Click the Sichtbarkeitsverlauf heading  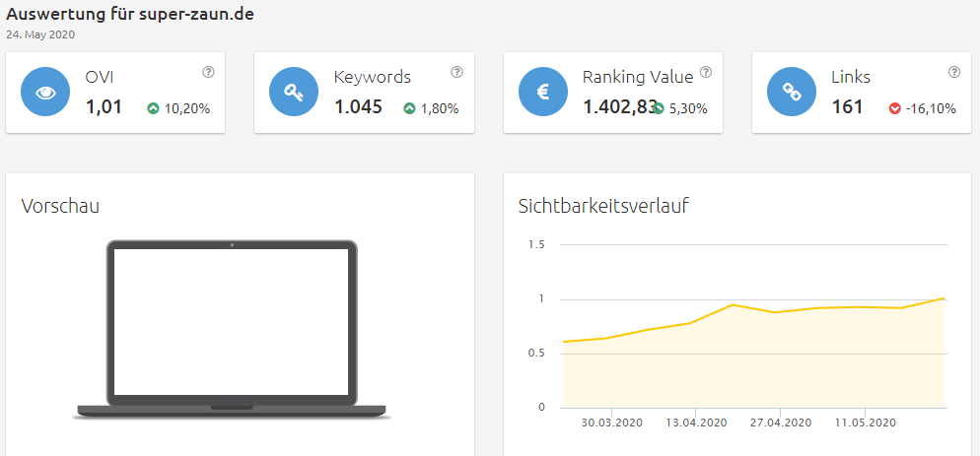(603, 206)
